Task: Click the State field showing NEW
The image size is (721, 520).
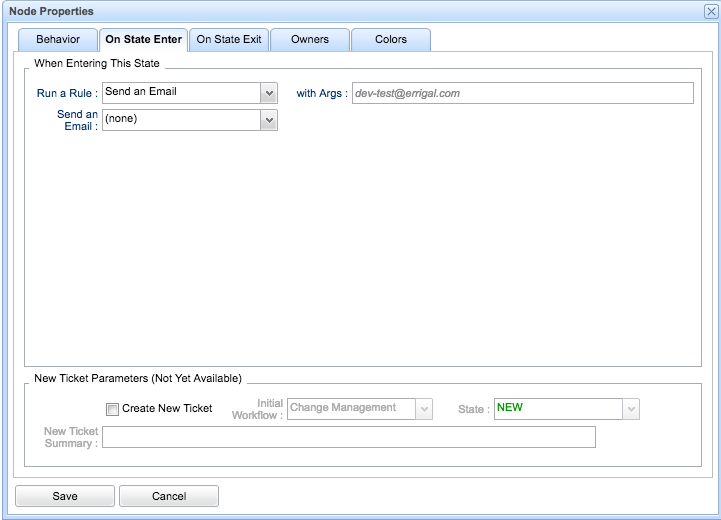Action: point(557,409)
